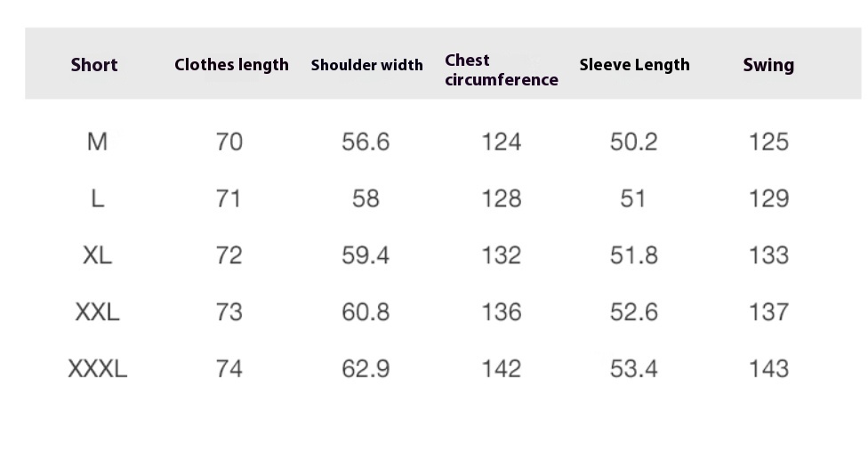Click the XXXL size row label

(98, 369)
